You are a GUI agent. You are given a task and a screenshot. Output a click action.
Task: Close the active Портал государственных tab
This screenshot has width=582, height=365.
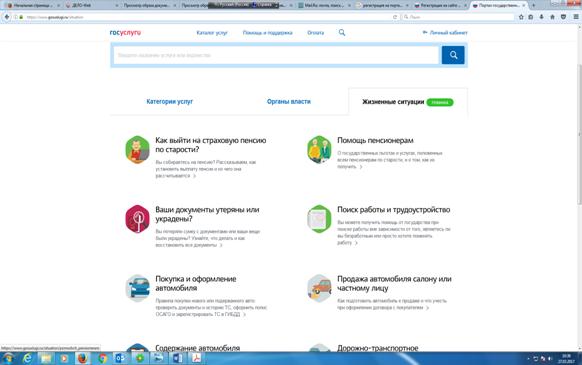tap(524, 6)
